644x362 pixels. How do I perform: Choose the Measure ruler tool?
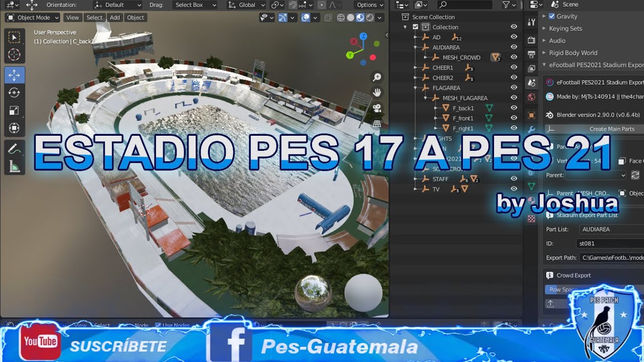[x=15, y=166]
